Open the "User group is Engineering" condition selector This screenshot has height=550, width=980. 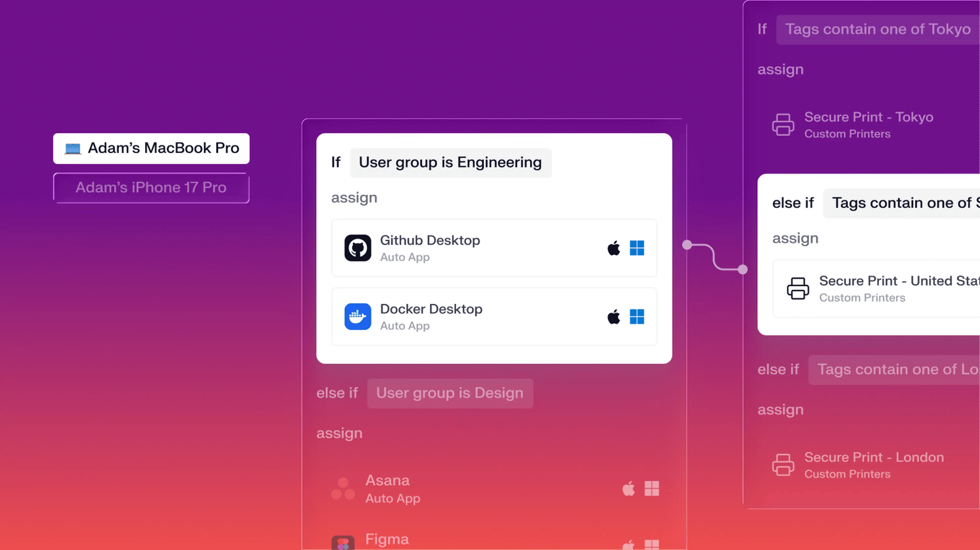tap(450, 162)
